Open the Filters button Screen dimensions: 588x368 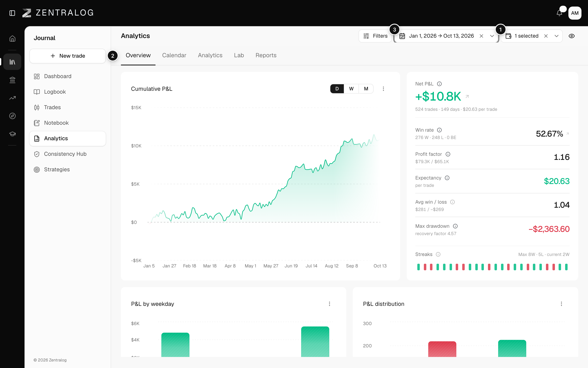tap(375, 36)
